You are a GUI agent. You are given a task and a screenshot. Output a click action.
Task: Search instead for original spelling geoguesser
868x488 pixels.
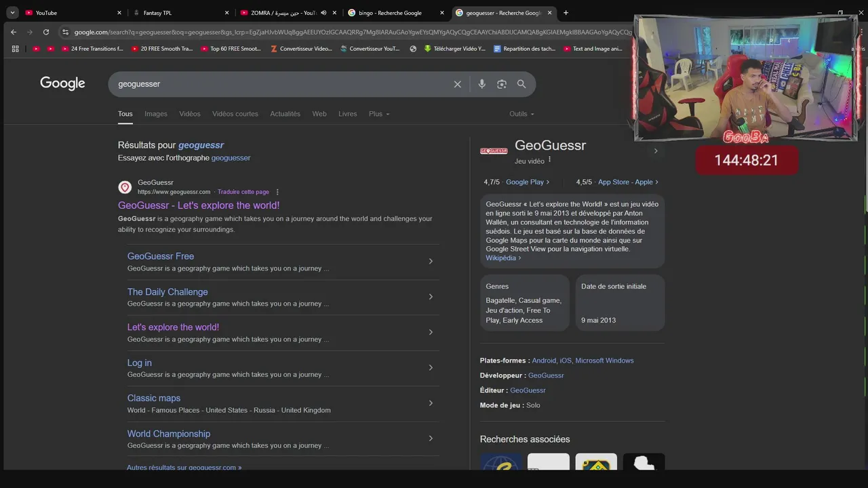[231, 158]
